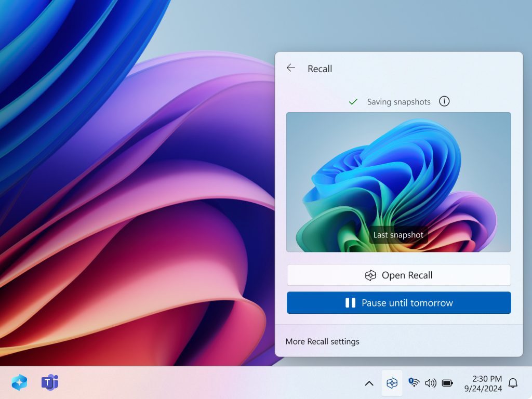Click the Recall icon in system tray
Viewport: 532px width, 399px height.
[x=392, y=383]
